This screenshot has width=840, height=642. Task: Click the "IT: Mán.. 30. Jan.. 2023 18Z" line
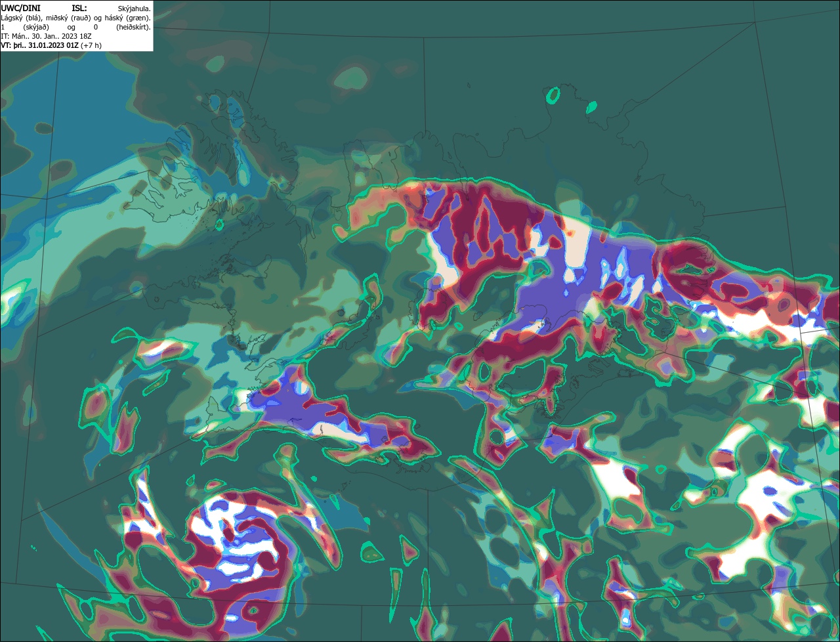pos(46,36)
